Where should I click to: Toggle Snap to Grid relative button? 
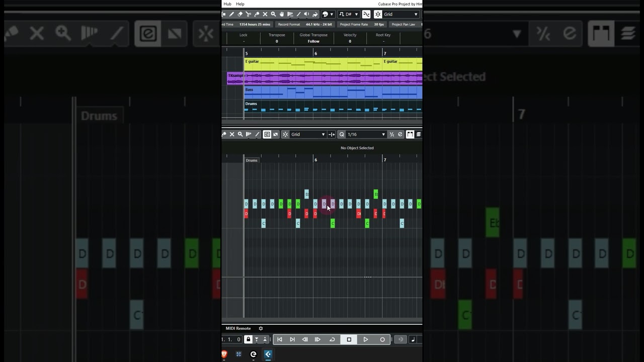tap(332, 134)
